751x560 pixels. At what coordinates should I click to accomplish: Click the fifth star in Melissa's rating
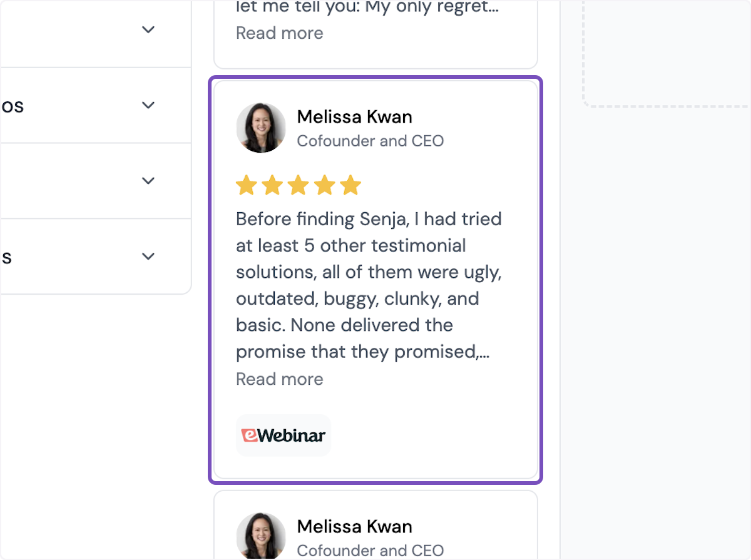click(350, 185)
